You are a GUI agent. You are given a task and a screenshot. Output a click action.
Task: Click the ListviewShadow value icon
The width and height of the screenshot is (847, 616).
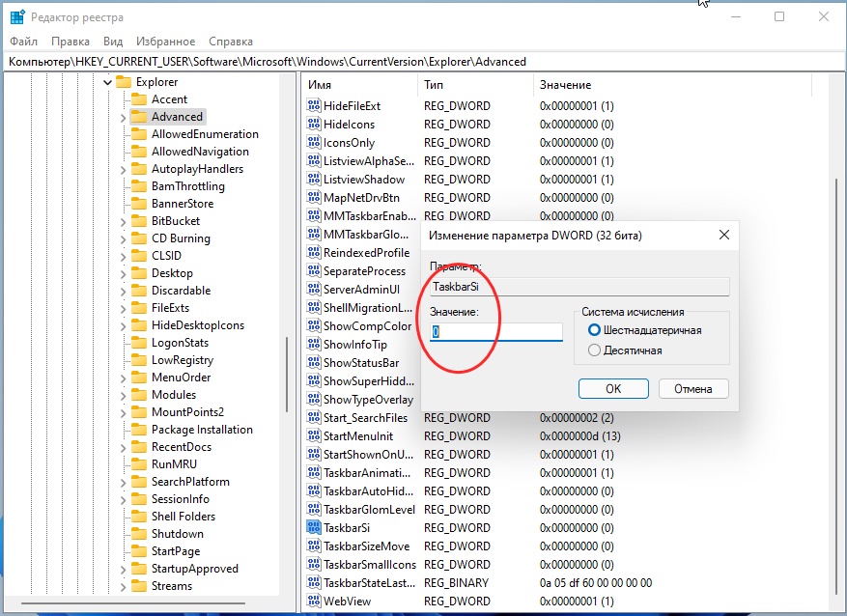(x=313, y=179)
